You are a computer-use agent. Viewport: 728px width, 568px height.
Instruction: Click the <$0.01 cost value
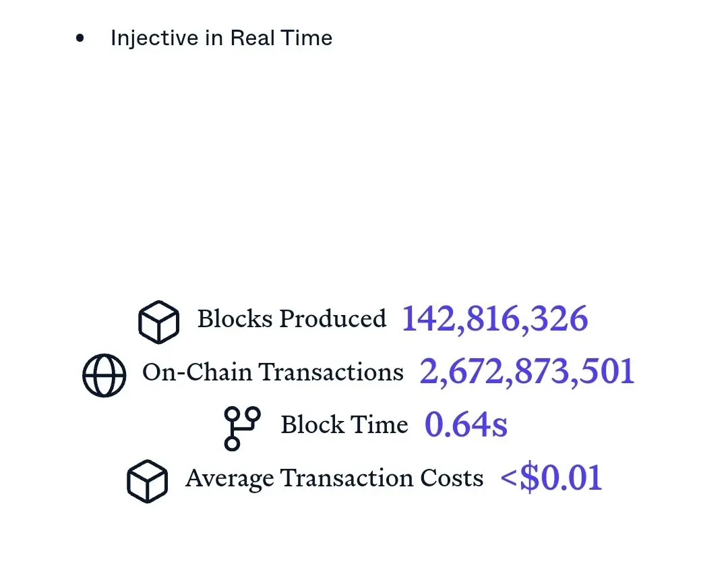[551, 478]
